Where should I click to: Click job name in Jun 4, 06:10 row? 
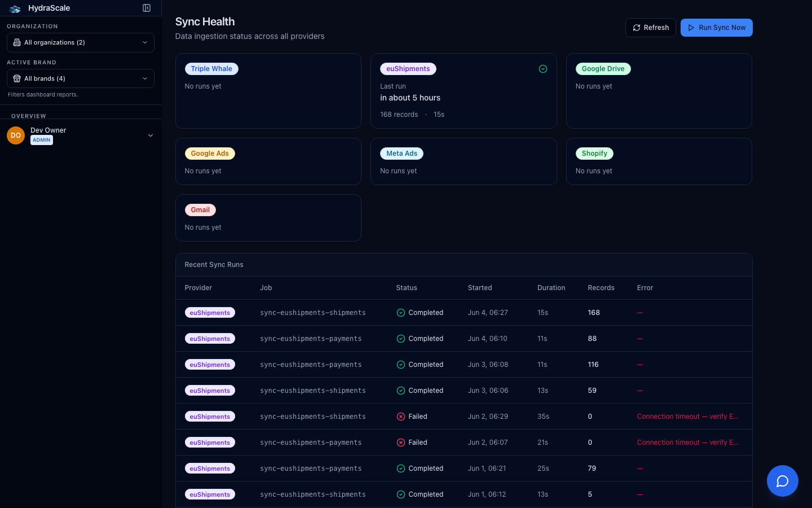311,339
